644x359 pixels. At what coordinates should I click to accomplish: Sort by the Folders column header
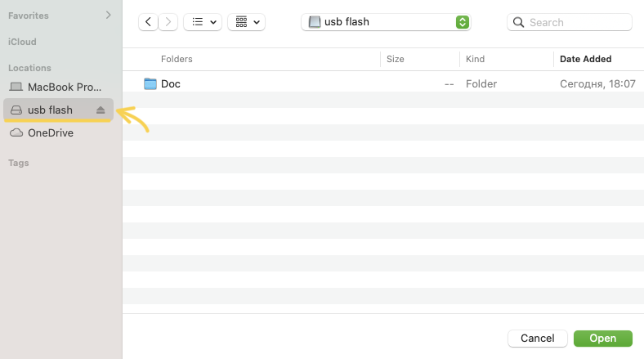pos(177,59)
